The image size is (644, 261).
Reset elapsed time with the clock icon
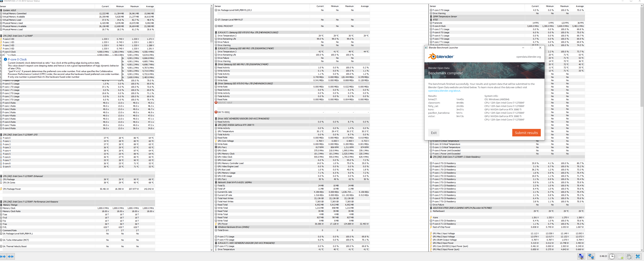pyautogui.click(x=612, y=256)
